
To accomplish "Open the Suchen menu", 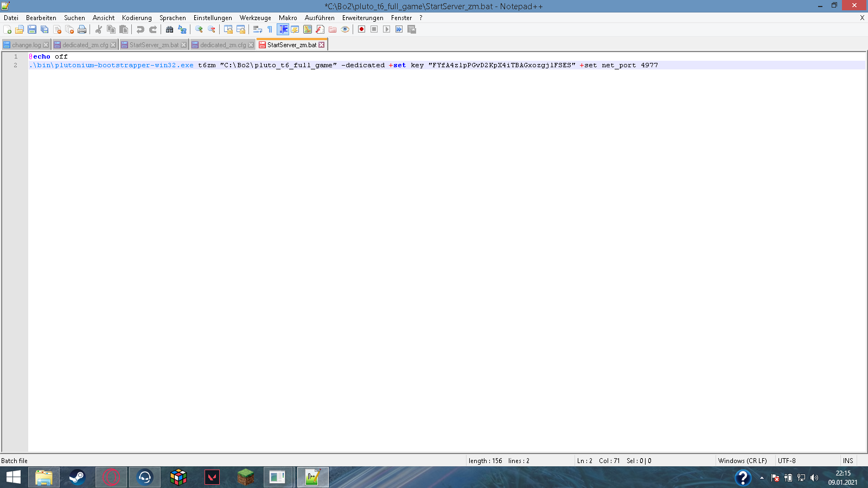I will 74,18.
